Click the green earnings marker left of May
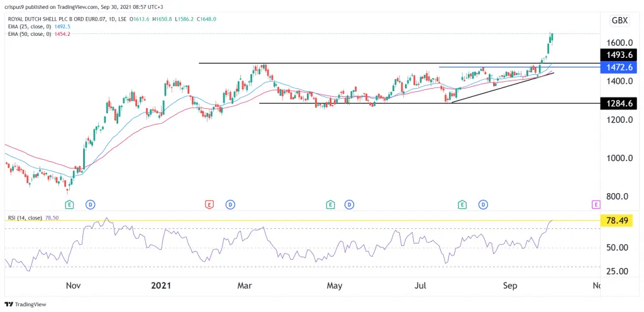Image resolution: width=644 pixels, height=312 pixels. click(x=330, y=204)
